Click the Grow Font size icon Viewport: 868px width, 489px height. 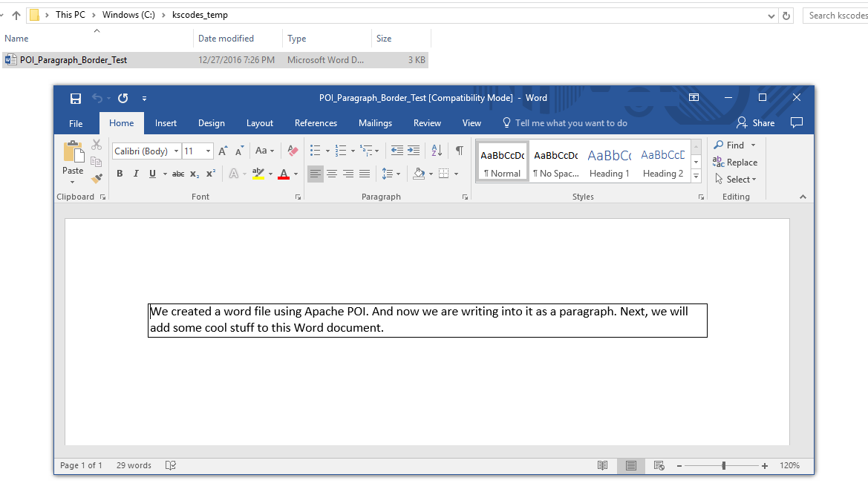[x=223, y=151]
